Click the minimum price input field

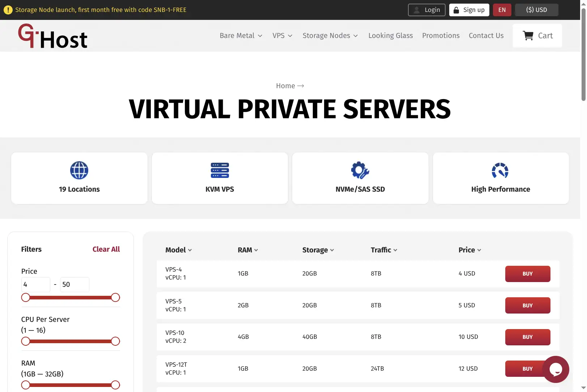pos(36,285)
